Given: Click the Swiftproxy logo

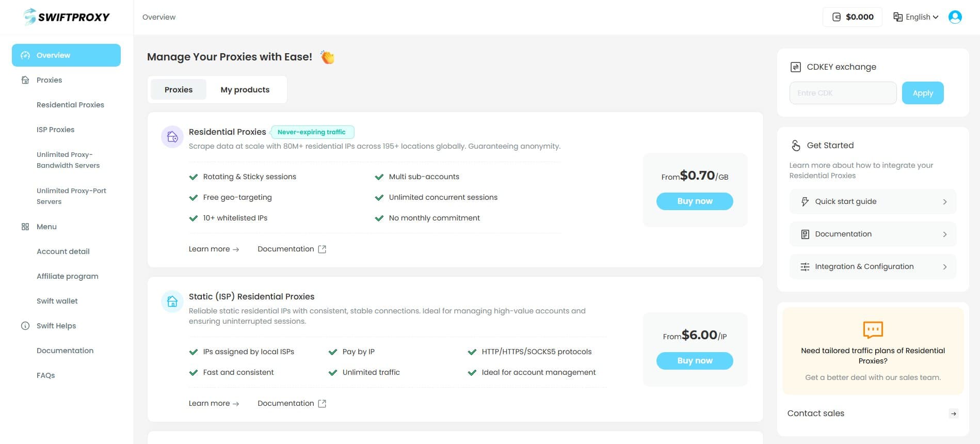Looking at the screenshot, I should 67,17.
